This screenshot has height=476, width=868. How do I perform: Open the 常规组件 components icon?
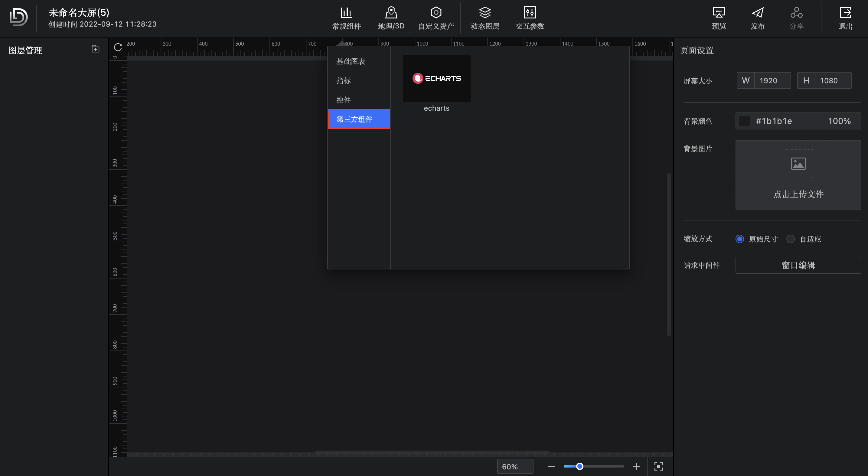[346, 13]
